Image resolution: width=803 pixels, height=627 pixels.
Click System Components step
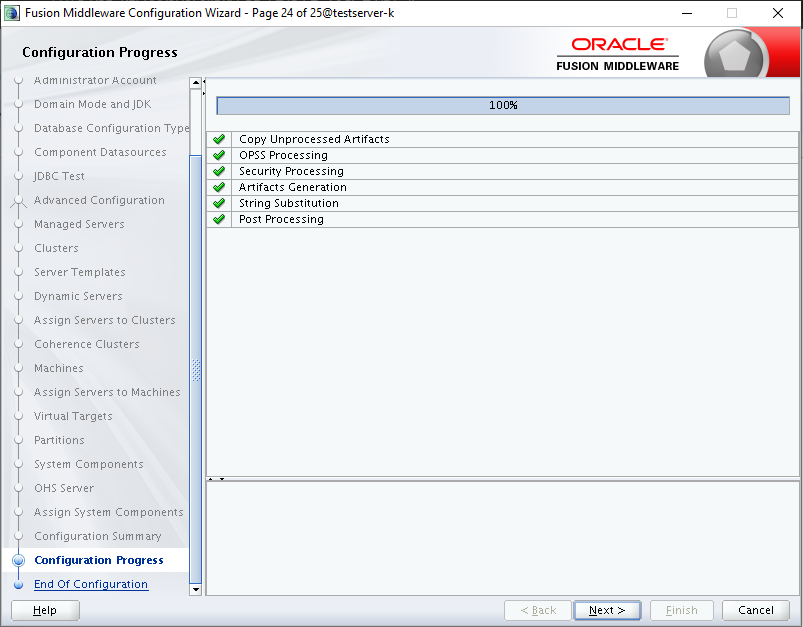click(89, 465)
